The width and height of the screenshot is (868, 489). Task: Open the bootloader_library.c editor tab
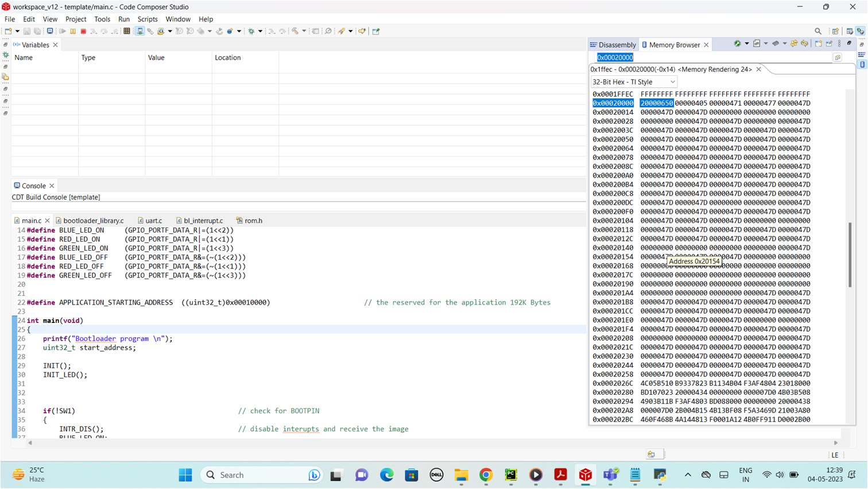pyautogui.click(x=93, y=221)
